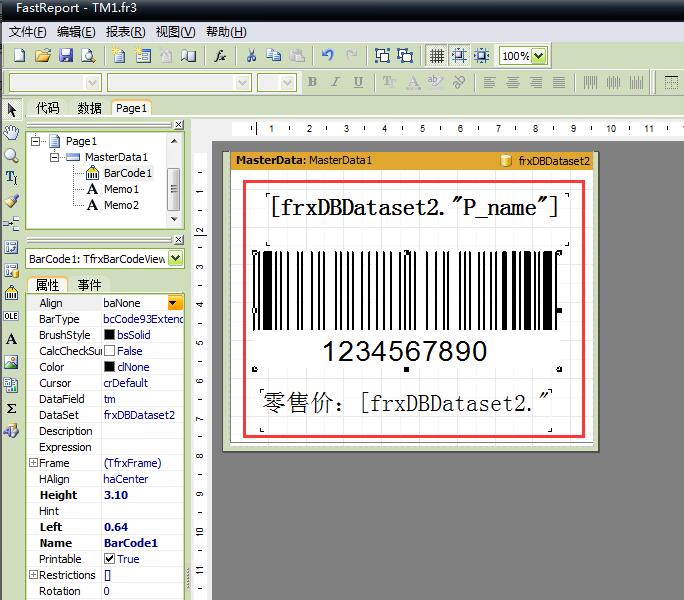
Task: Close the object inspector panel
Action: click(178, 240)
